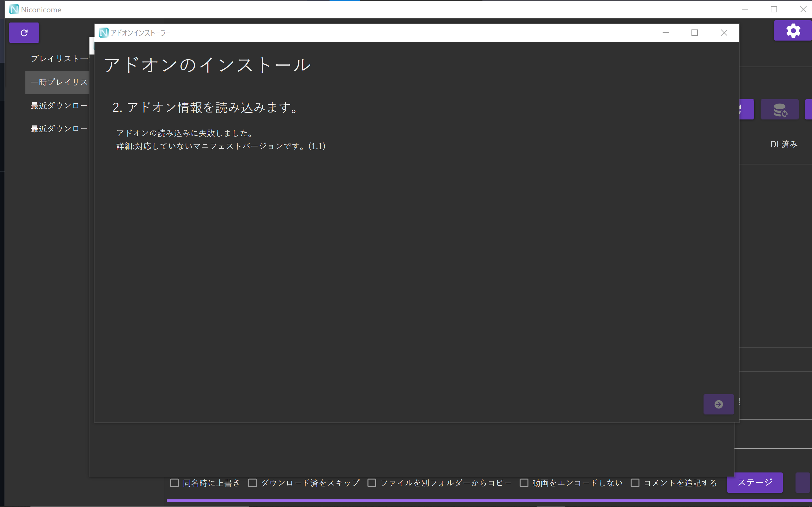Click the purple refresh icon top-left
Image resolution: width=812 pixels, height=507 pixels.
click(x=24, y=33)
